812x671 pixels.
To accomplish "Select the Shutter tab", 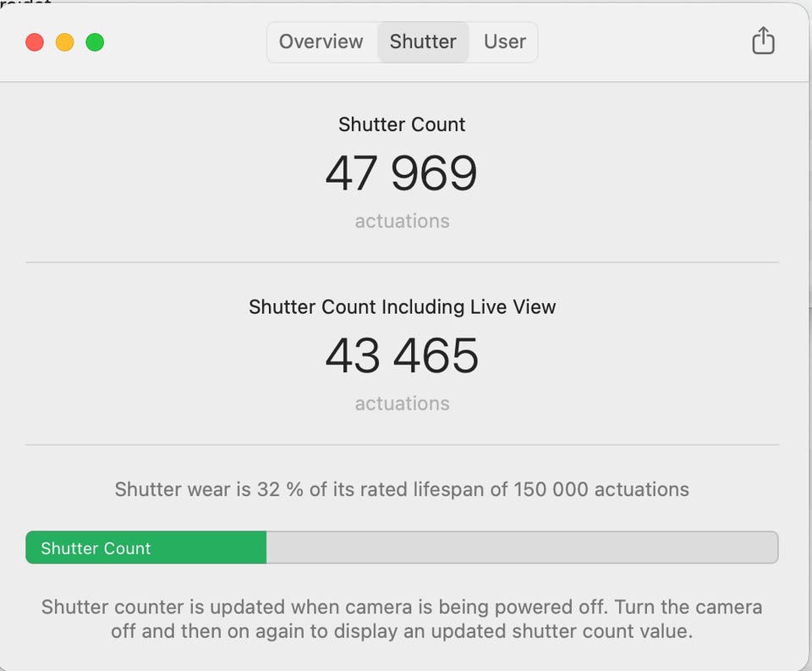I will click(423, 41).
